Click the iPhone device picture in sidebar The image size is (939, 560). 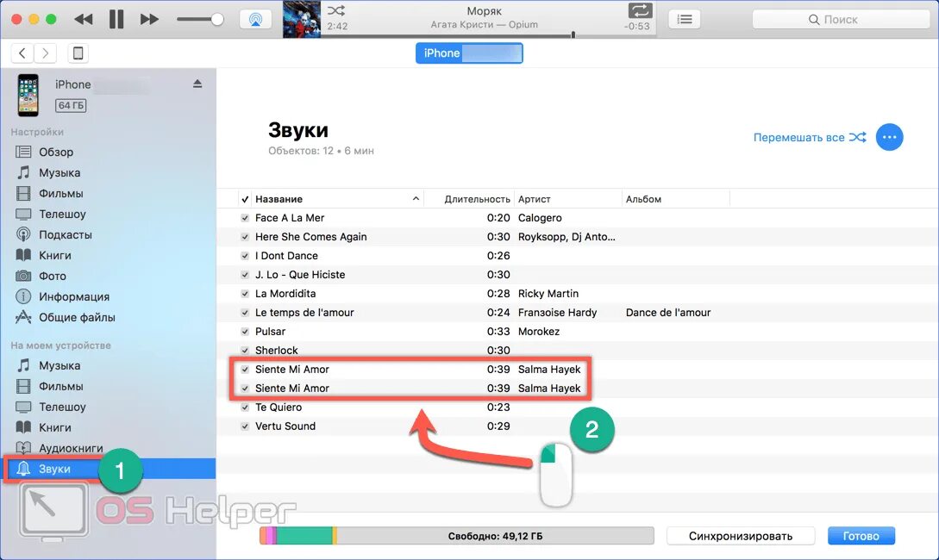[28, 95]
